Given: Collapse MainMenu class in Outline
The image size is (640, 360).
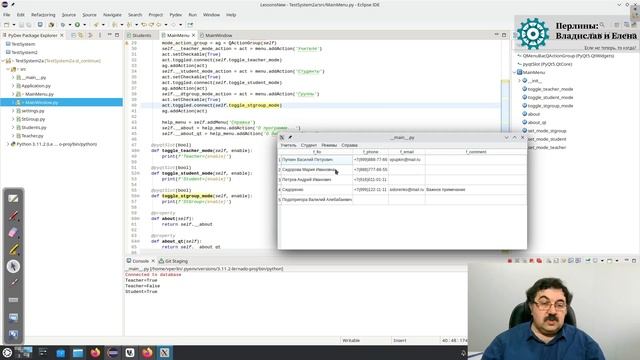Looking at the screenshot, I should tap(515, 72).
